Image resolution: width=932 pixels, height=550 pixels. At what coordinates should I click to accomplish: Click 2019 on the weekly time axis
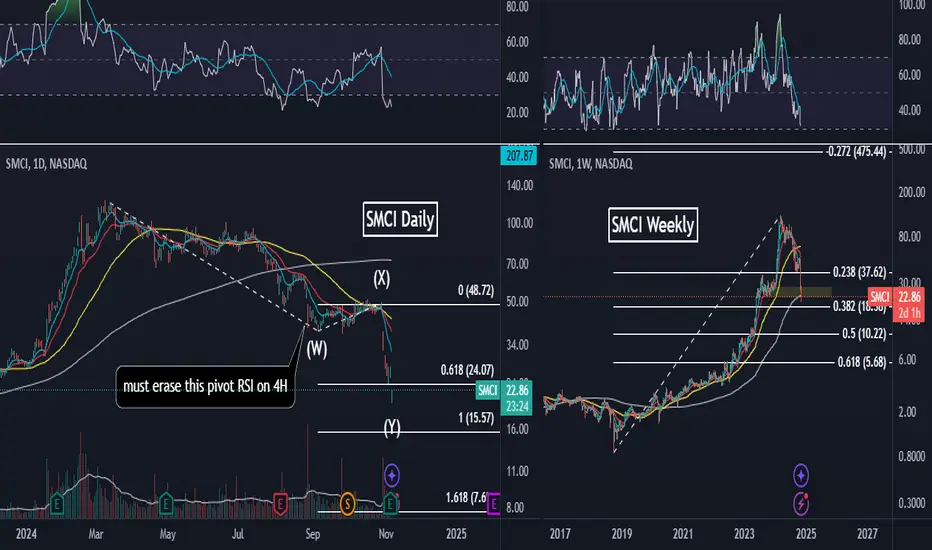point(622,534)
